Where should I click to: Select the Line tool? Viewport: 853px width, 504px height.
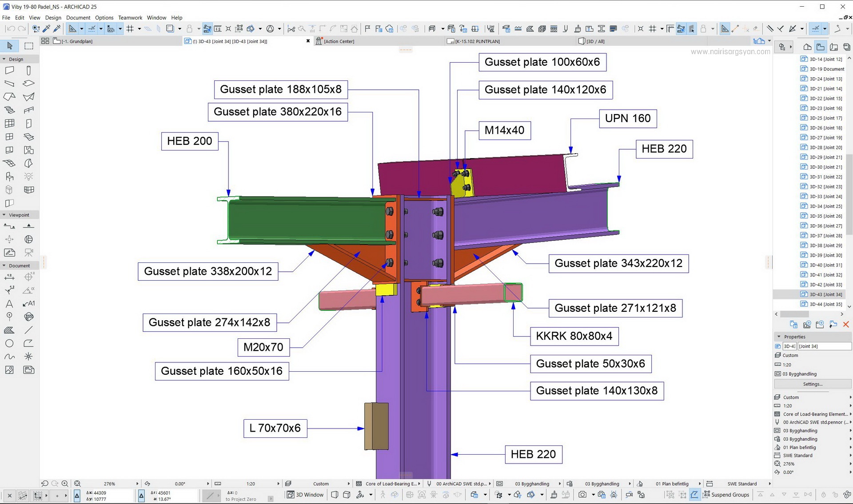point(29,330)
